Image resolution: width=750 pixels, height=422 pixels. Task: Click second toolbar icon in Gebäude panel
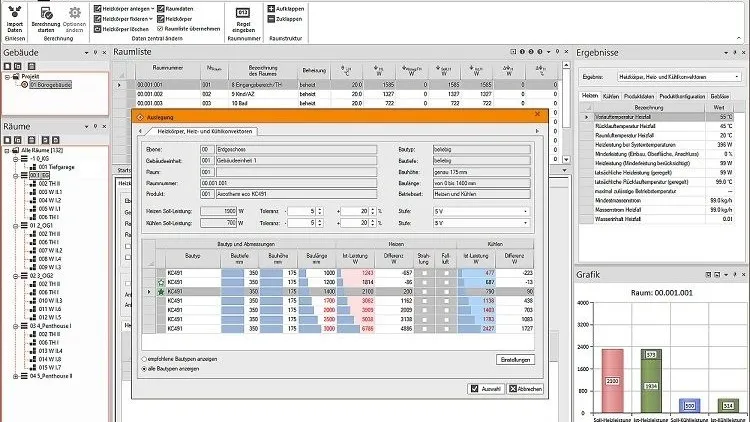click(x=18, y=66)
